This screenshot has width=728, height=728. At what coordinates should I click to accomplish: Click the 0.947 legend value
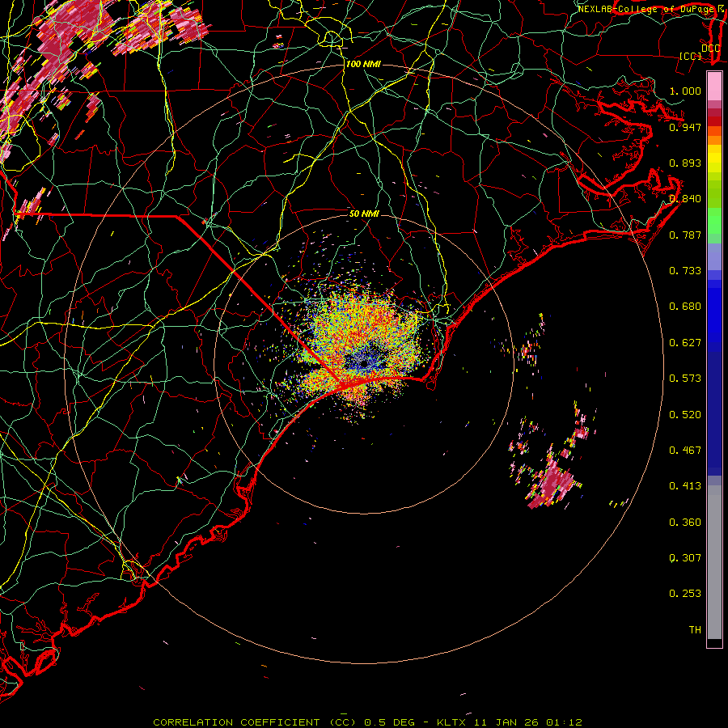[x=685, y=127]
